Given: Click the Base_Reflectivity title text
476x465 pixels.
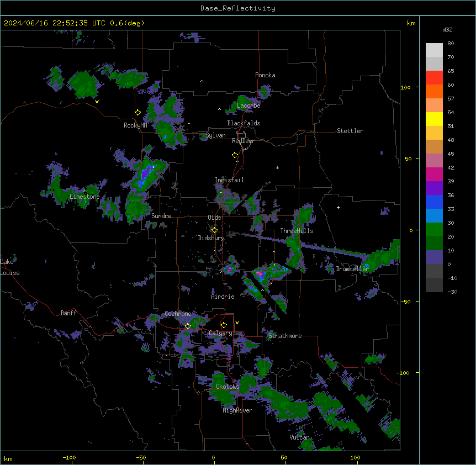Looking at the screenshot, I should coord(238,8).
